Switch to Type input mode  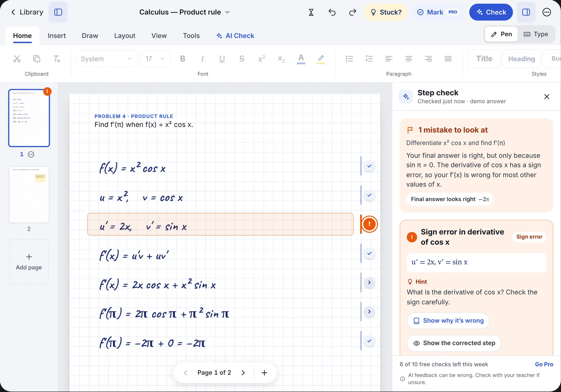coord(536,34)
